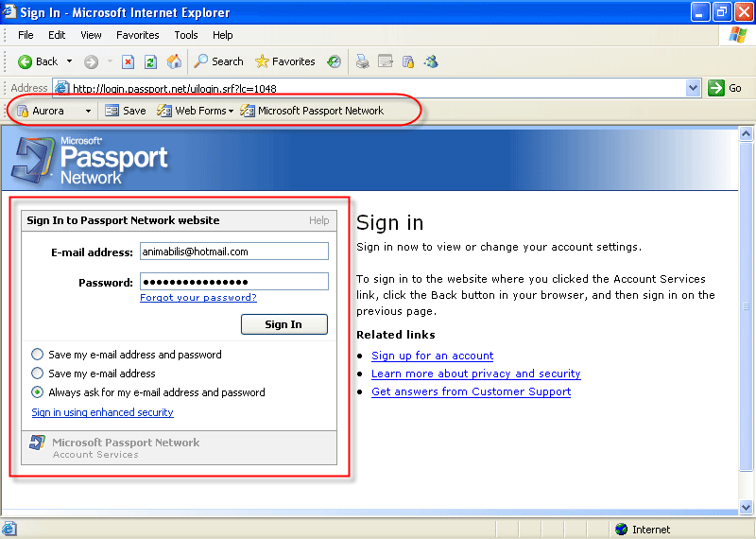
Task: Open Favorites star toolbar button
Action: (285, 61)
